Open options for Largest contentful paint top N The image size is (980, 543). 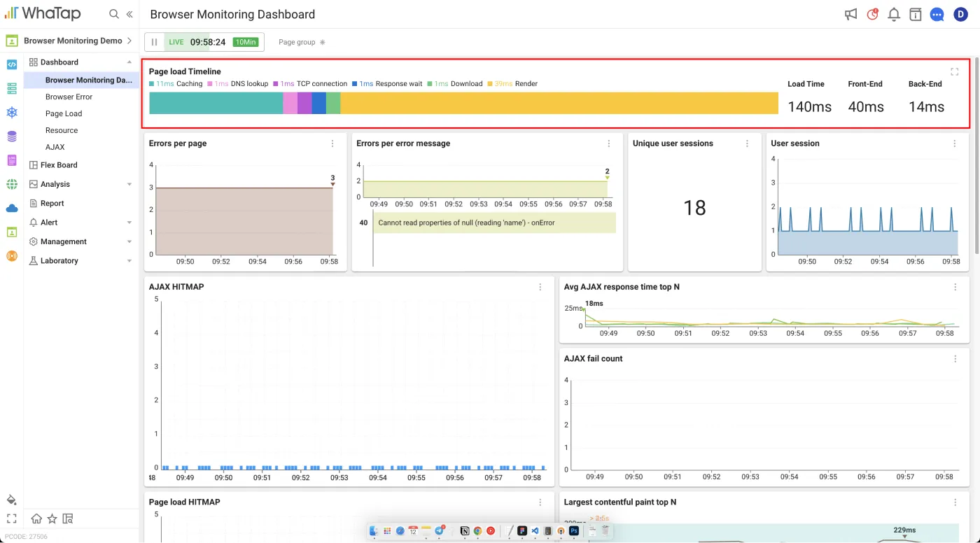[955, 502]
